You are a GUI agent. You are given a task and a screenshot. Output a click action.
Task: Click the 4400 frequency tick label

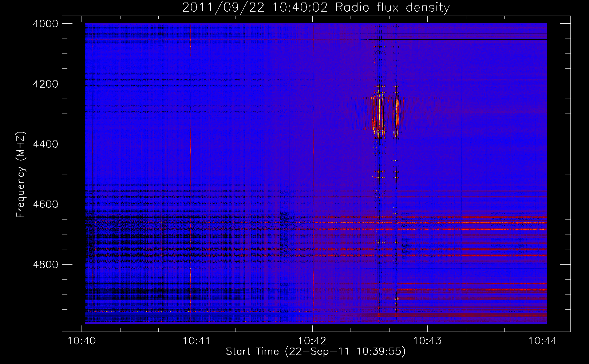point(46,144)
